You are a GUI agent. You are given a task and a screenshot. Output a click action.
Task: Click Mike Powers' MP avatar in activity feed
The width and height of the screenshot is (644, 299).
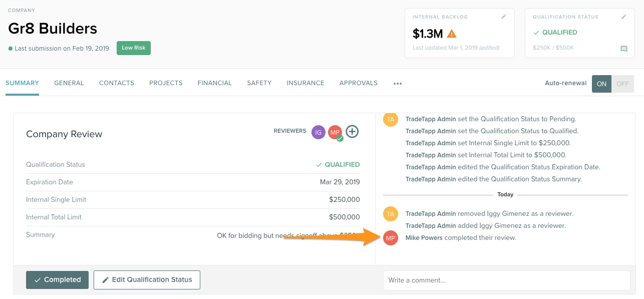[391, 238]
